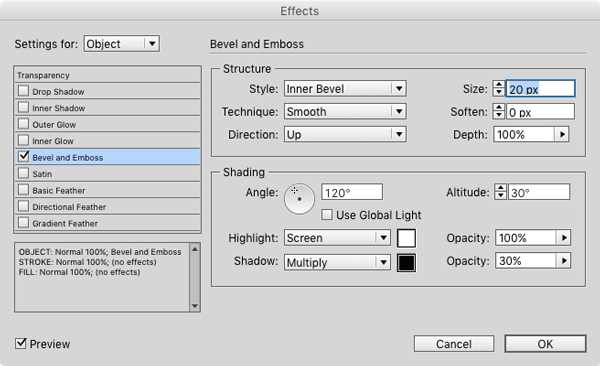Click the Shadow Opacity 30% field

point(526,261)
